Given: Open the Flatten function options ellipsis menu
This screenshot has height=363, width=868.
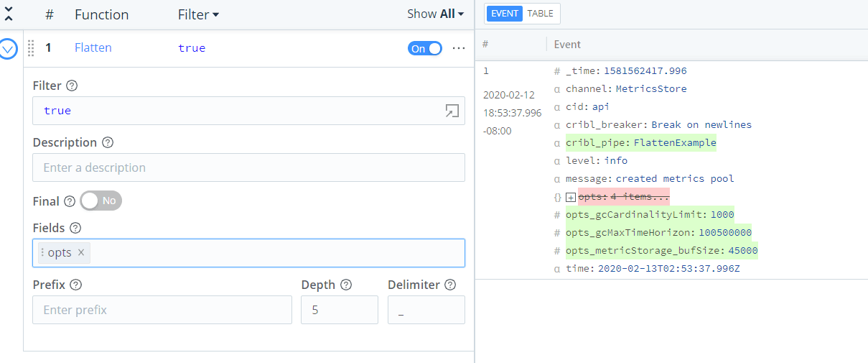Looking at the screenshot, I should (x=458, y=48).
